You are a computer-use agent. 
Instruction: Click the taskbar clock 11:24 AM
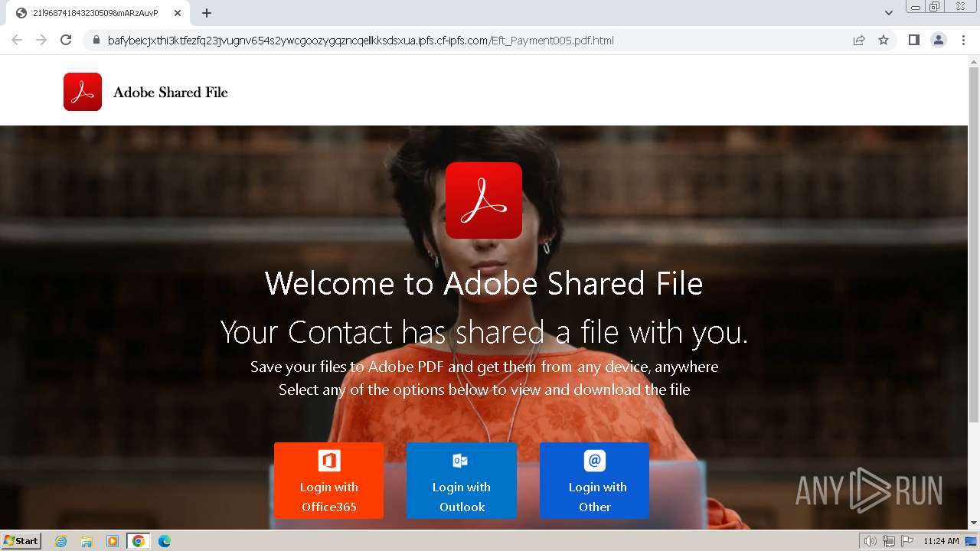941,541
